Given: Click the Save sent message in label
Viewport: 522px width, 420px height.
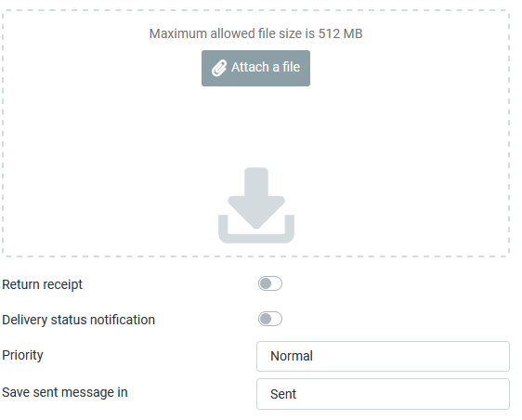Looking at the screenshot, I should [65, 392].
